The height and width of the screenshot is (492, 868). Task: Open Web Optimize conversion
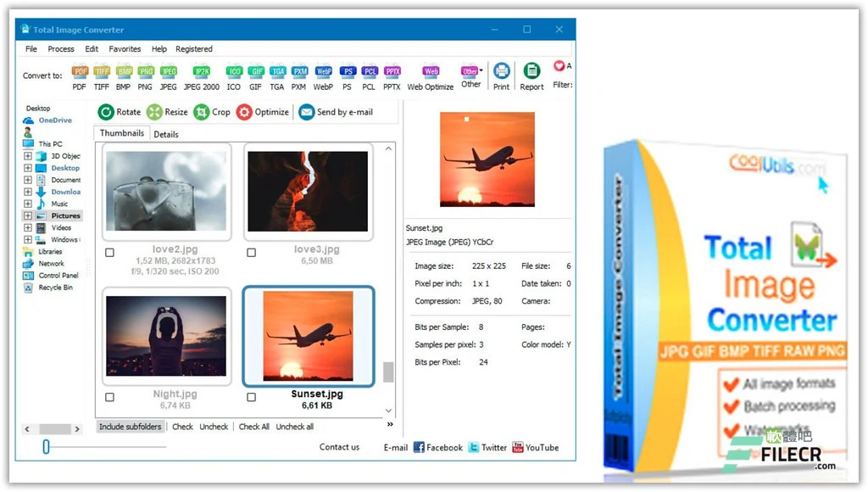tap(431, 77)
